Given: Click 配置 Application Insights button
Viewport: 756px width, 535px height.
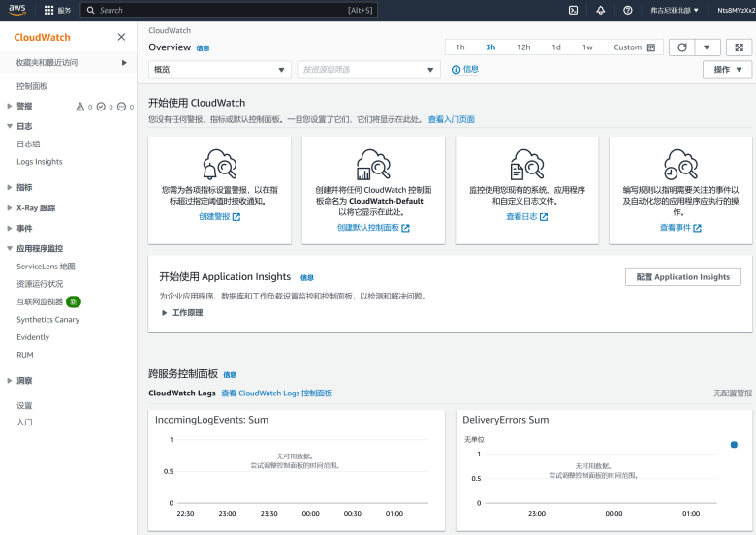Looking at the screenshot, I should pos(682,277).
